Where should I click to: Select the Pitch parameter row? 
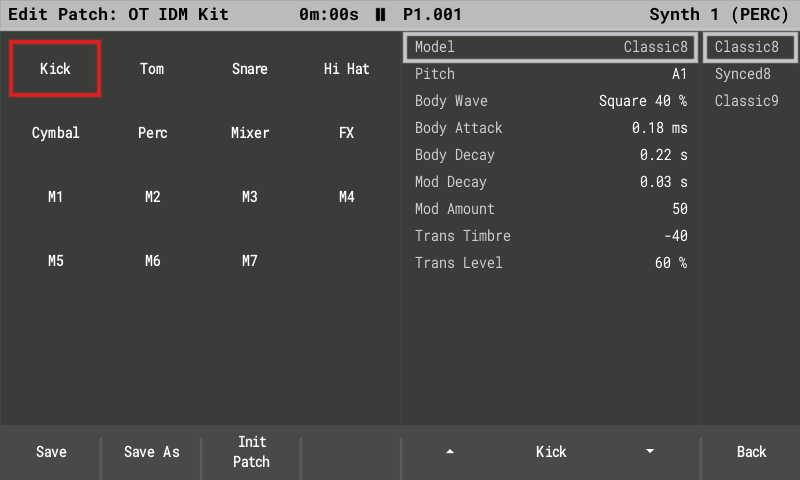pyautogui.click(x=551, y=74)
